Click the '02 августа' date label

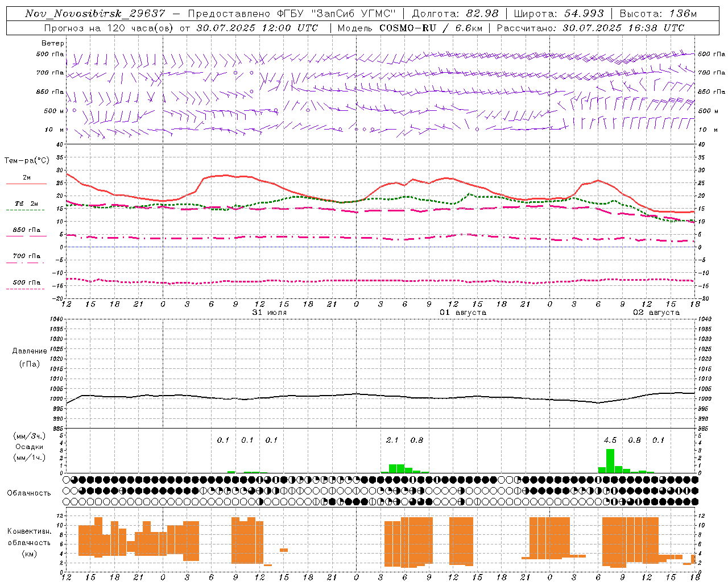point(656,313)
